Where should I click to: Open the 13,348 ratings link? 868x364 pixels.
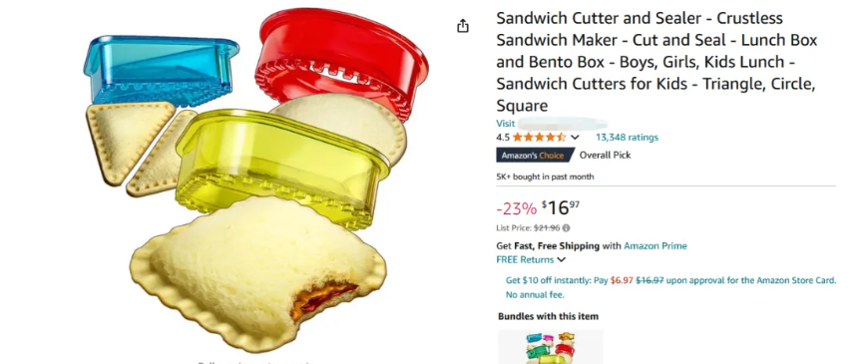pyautogui.click(x=627, y=138)
